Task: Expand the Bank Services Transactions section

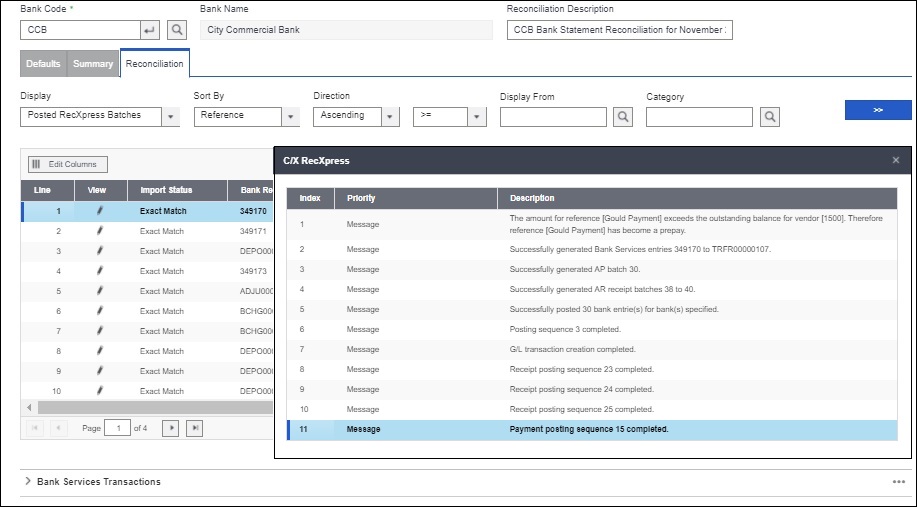Action: (27, 481)
